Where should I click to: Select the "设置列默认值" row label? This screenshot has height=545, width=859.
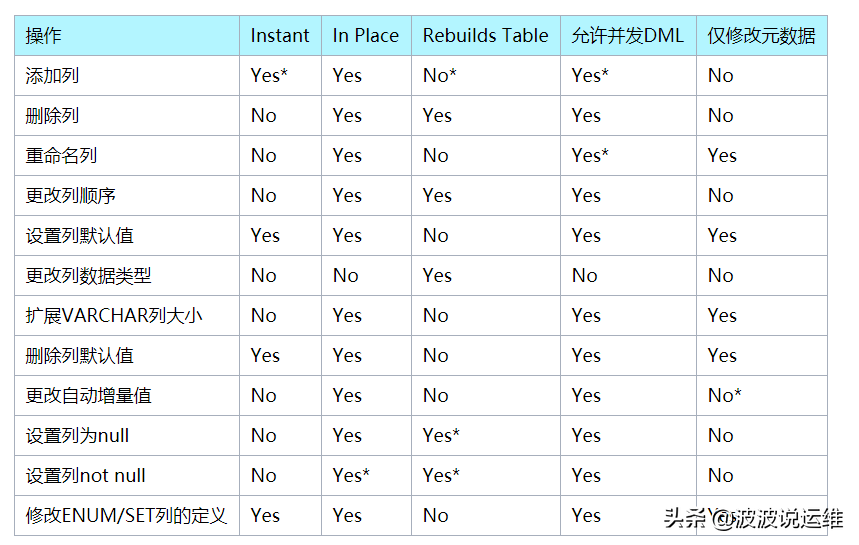point(79,236)
